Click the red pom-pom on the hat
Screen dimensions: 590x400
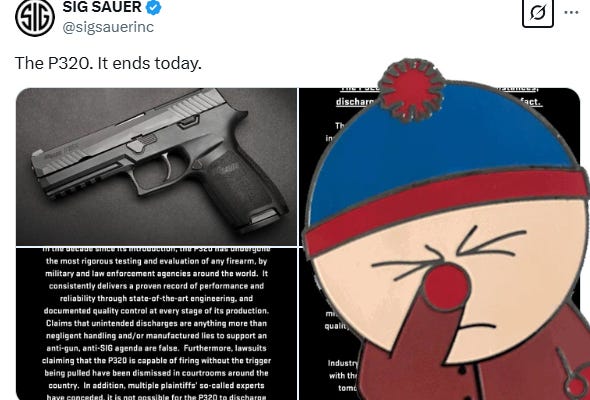tap(411, 90)
